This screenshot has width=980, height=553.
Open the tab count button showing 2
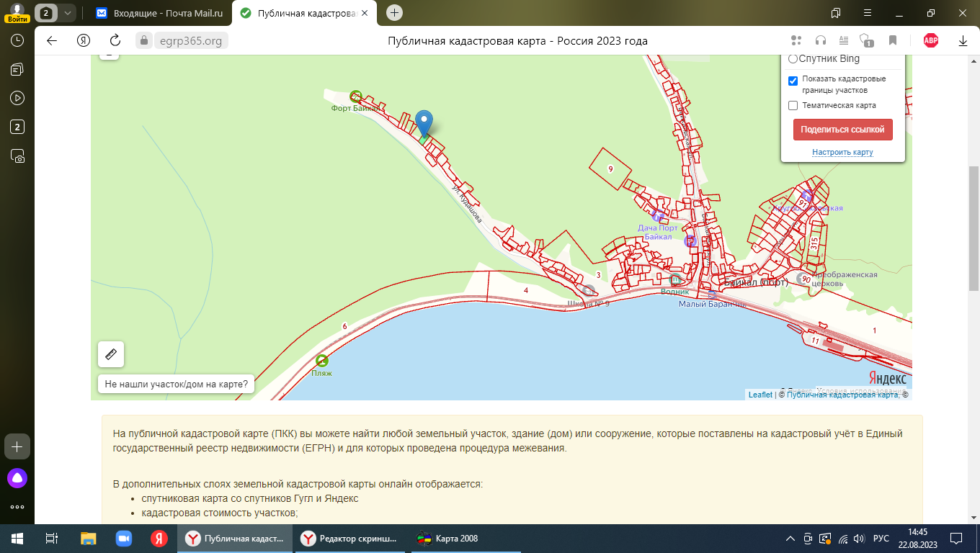[46, 13]
